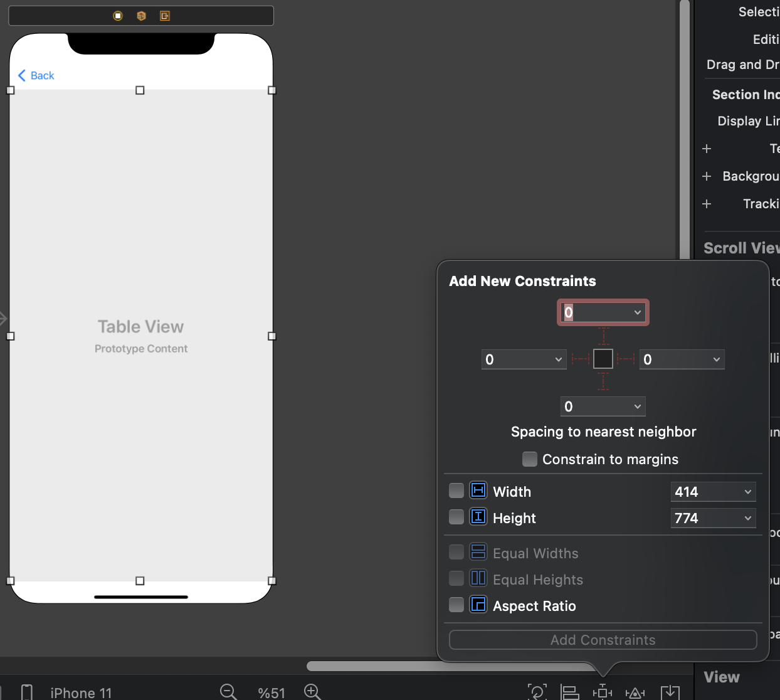
Task: Click the %51 zoom level label
Action: click(x=271, y=693)
